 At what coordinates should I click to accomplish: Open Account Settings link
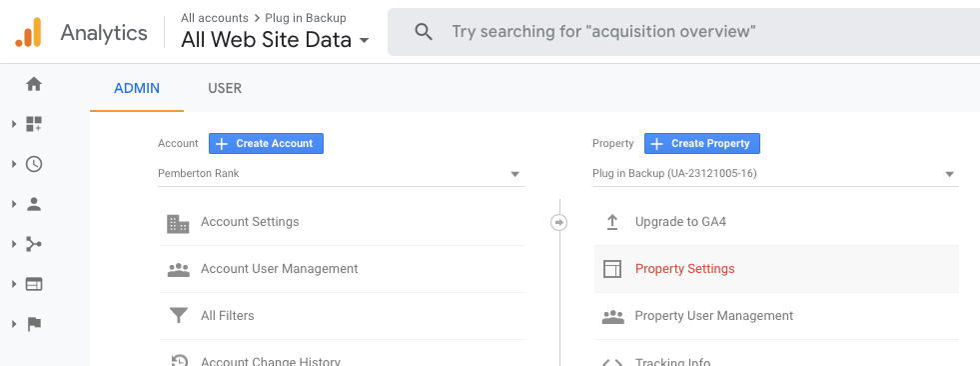pyautogui.click(x=250, y=222)
